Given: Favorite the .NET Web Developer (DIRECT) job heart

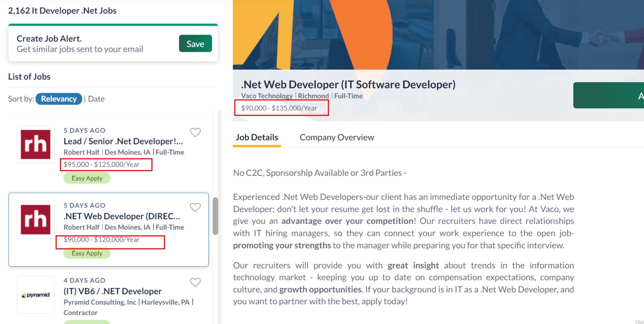Looking at the screenshot, I should click(195, 208).
